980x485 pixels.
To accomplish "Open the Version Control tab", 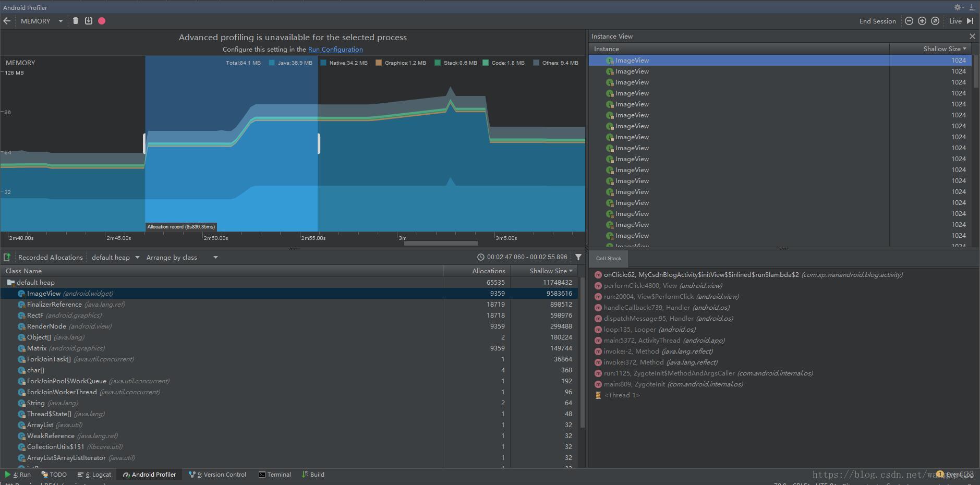I will click(217, 475).
